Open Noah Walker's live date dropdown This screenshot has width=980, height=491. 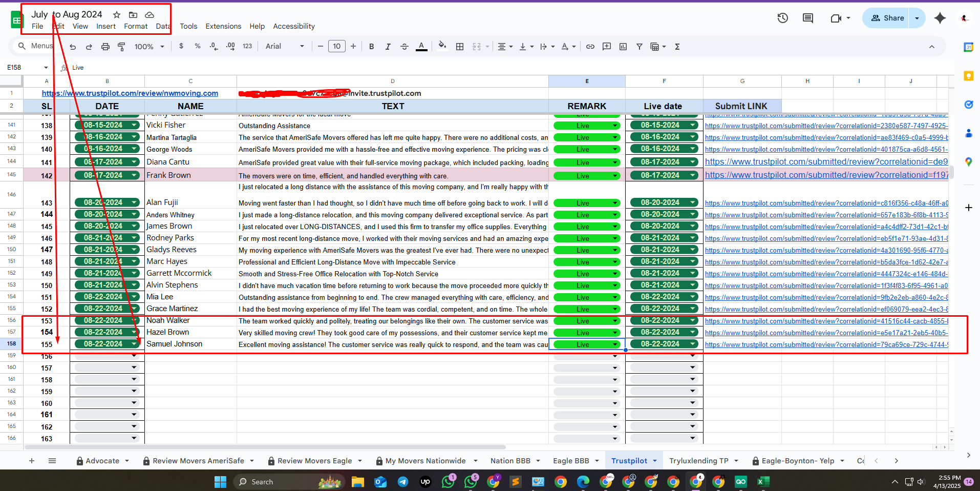pos(693,320)
